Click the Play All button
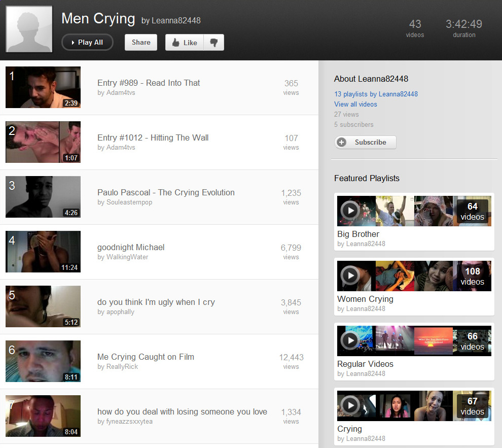This screenshot has width=502, height=448. click(87, 43)
